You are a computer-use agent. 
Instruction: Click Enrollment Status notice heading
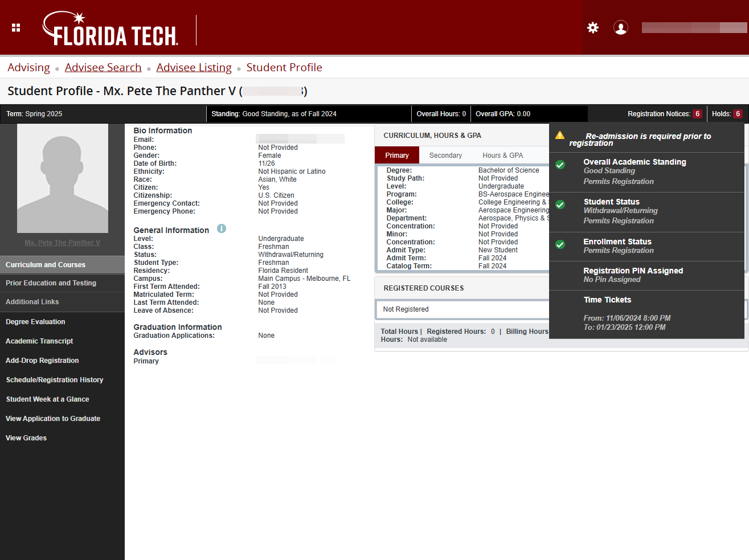pos(617,242)
